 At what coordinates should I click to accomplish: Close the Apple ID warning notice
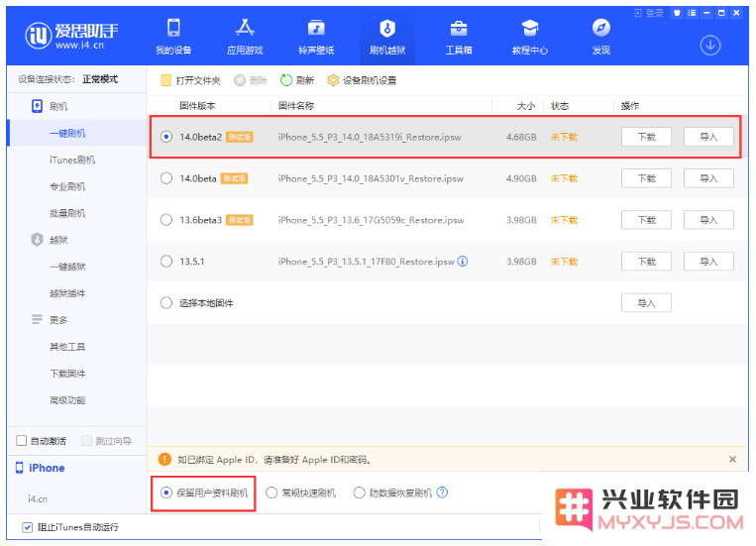point(732,459)
